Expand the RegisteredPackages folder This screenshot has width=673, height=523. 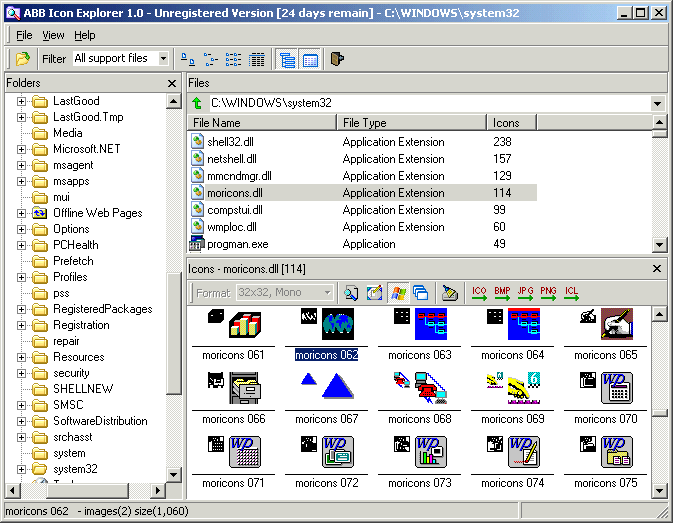[x=21, y=309]
